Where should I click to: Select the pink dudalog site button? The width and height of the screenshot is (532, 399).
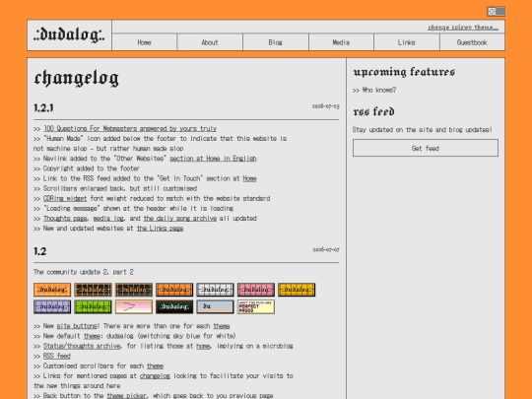(256, 290)
